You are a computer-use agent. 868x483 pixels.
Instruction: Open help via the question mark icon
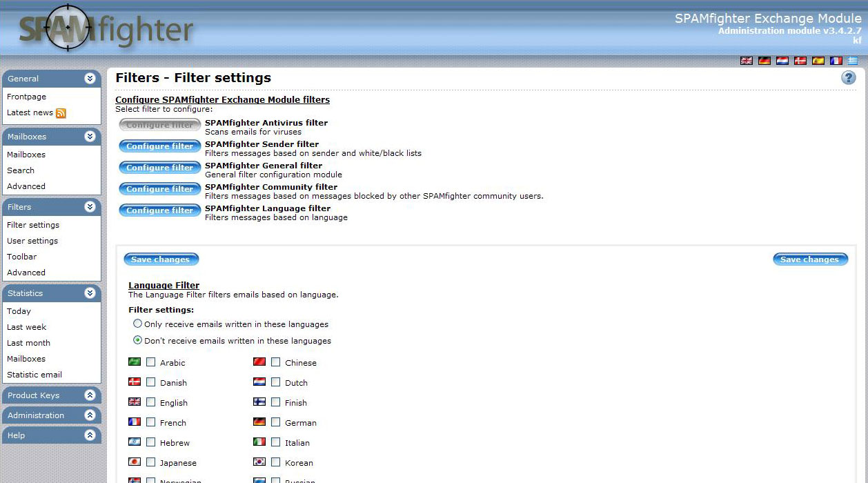(x=849, y=78)
